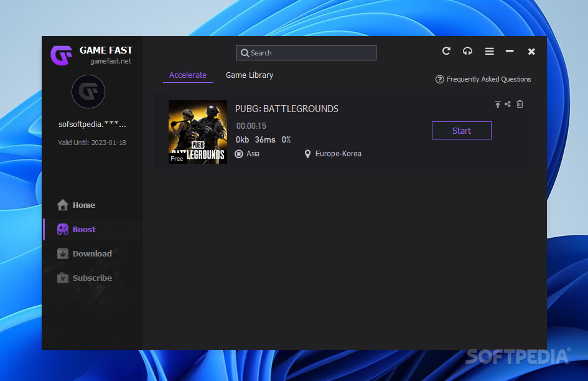Click the FAQ question mark icon
Image resolution: width=588 pixels, height=381 pixels.
[x=439, y=80]
